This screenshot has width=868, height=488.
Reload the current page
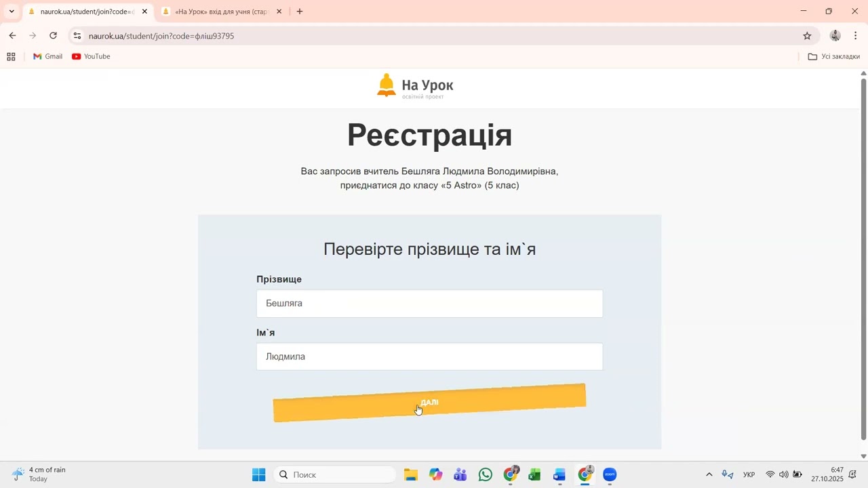[54, 36]
